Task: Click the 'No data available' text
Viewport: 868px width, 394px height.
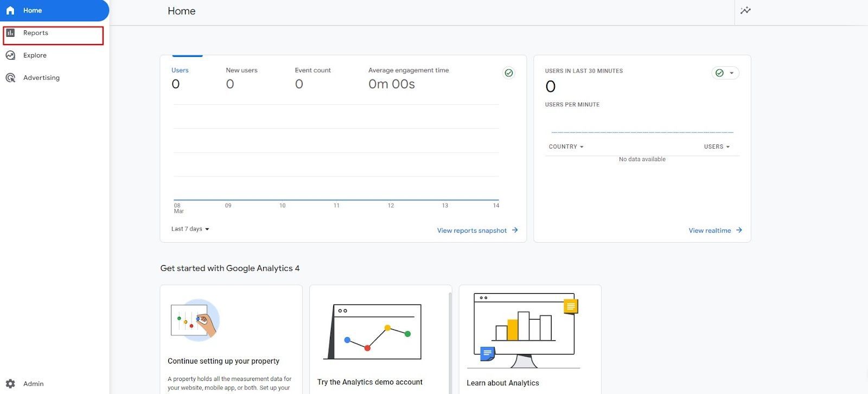Action: click(642, 160)
